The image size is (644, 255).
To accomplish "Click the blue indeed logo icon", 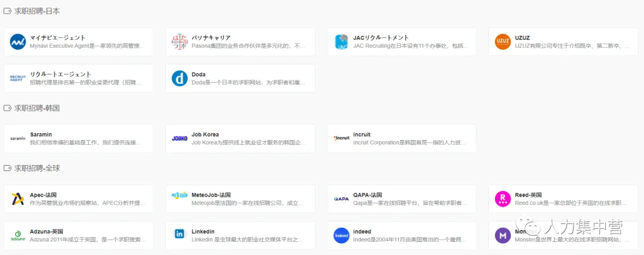I will tap(341, 236).
